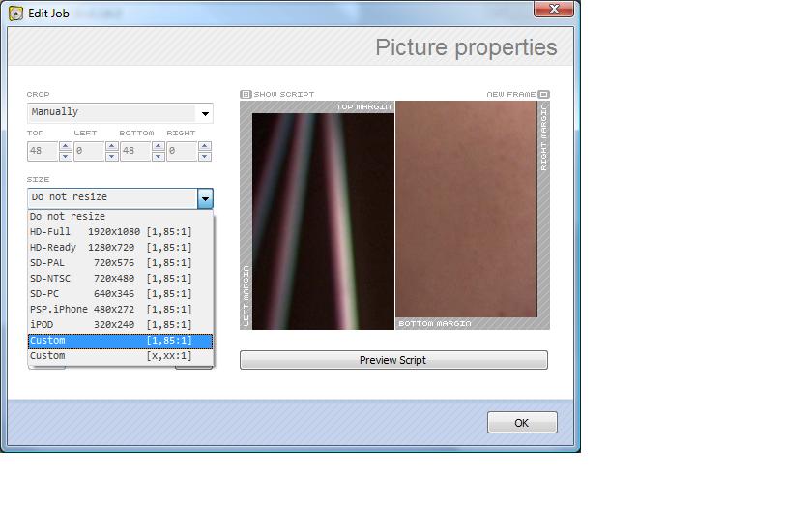Select iPOD 320x240 size option

click(x=120, y=325)
